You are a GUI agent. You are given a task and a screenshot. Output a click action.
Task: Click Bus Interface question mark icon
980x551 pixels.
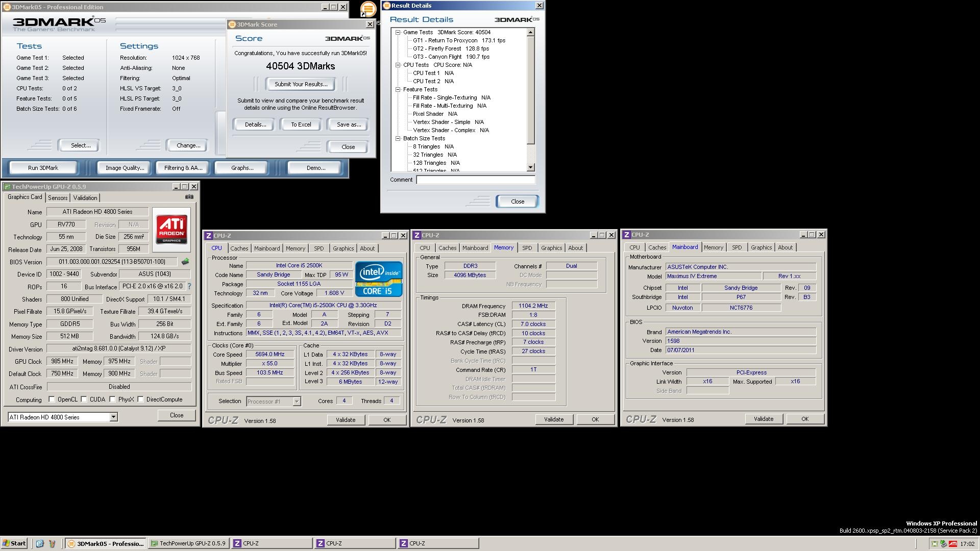point(189,287)
